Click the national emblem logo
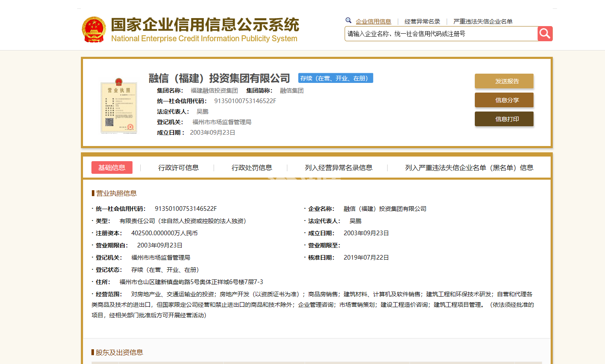 (x=94, y=29)
